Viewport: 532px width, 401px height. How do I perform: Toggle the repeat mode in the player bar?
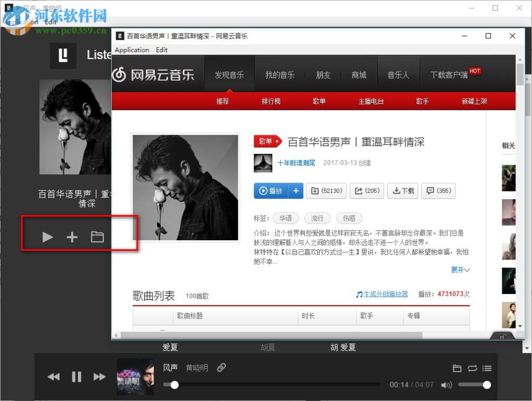[472, 368]
